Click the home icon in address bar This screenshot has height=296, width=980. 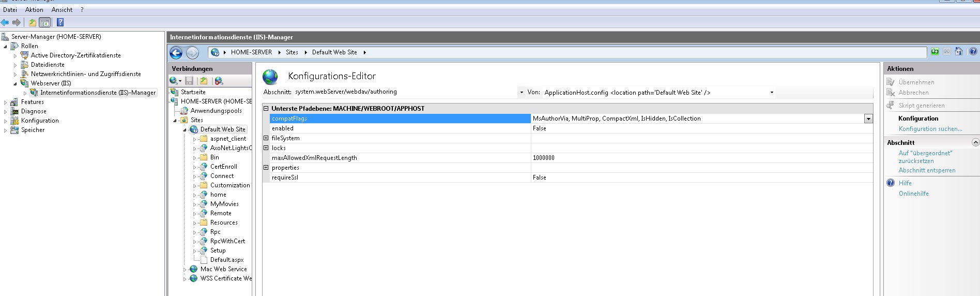(959, 51)
